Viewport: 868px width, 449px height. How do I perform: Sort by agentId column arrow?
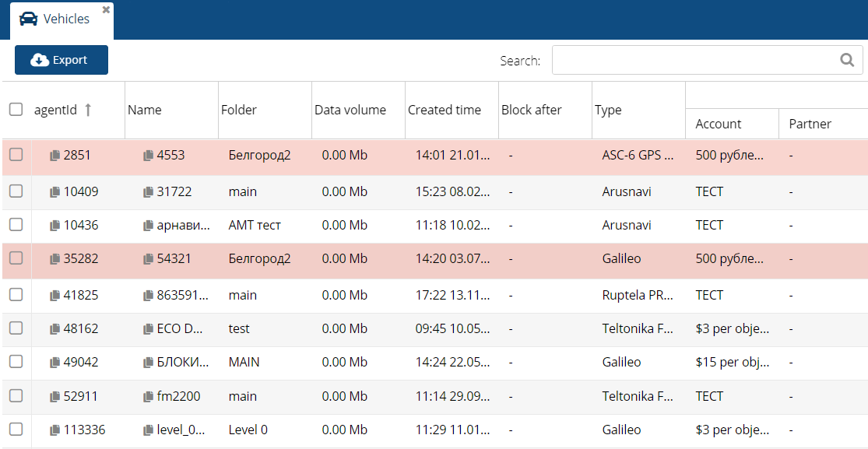[x=88, y=110]
